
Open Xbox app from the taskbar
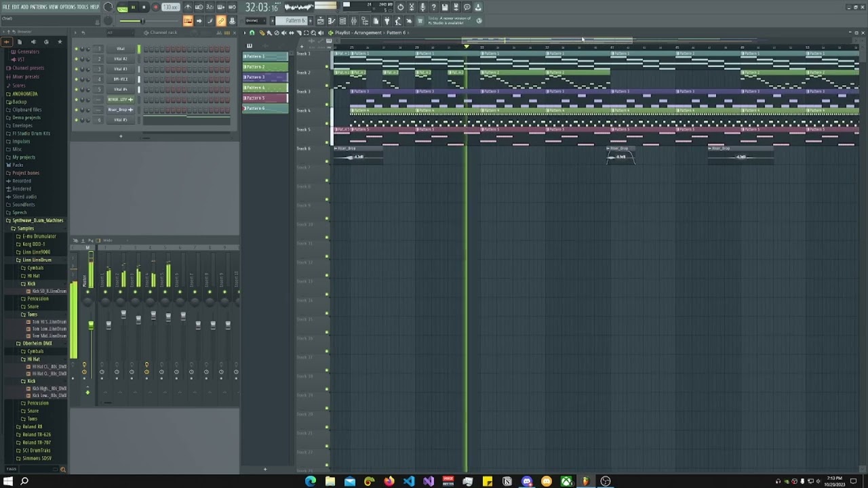pos(566,481)
